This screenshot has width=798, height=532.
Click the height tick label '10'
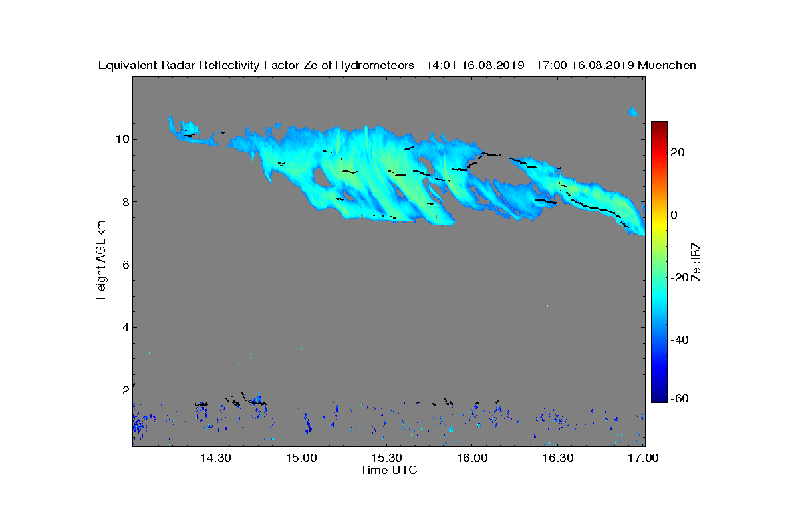tap(122, 139)
